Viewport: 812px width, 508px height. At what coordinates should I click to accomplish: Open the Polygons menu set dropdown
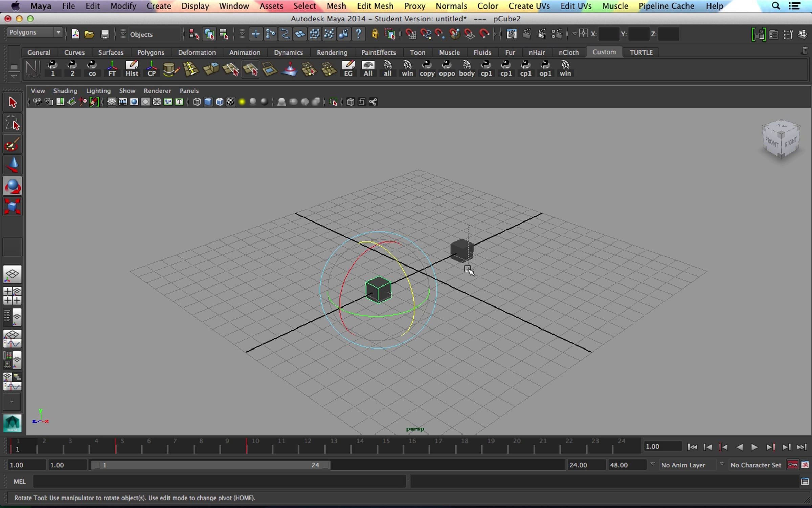point(35,33)
